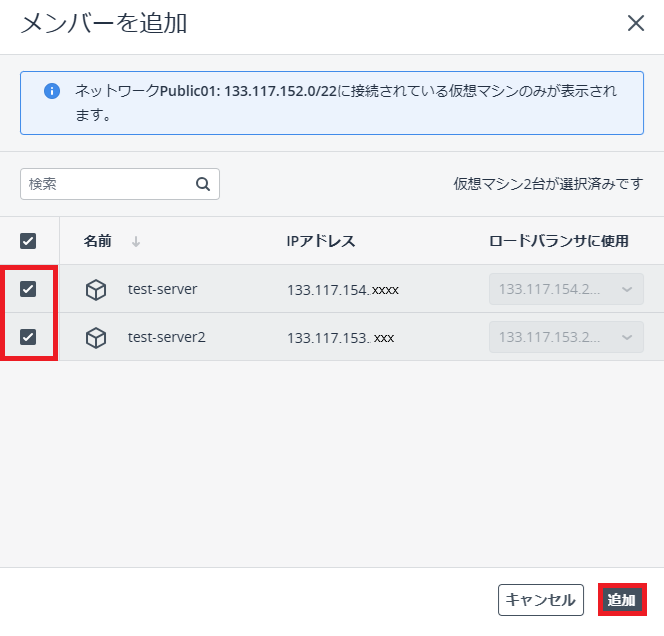Click the magnifier search icon
Viewport: 664px width, 636px height.
coord(202,184)
